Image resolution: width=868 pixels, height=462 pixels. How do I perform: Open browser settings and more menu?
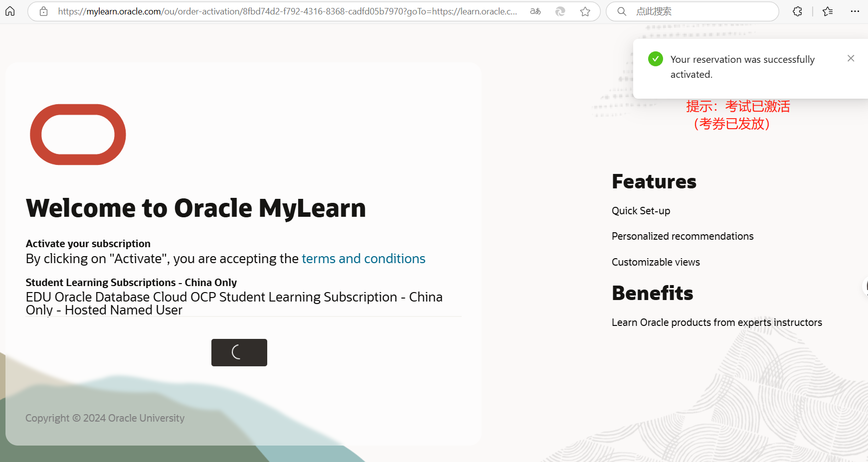pyautogui.click(x=855, y=11)
